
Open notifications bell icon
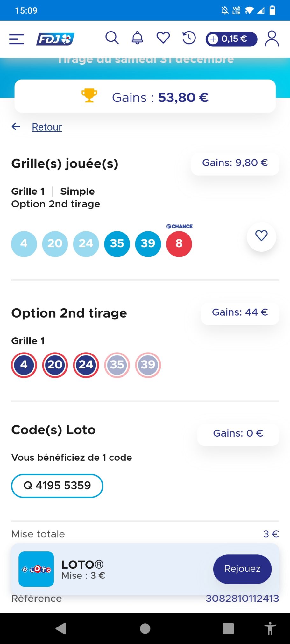point(138,38)
